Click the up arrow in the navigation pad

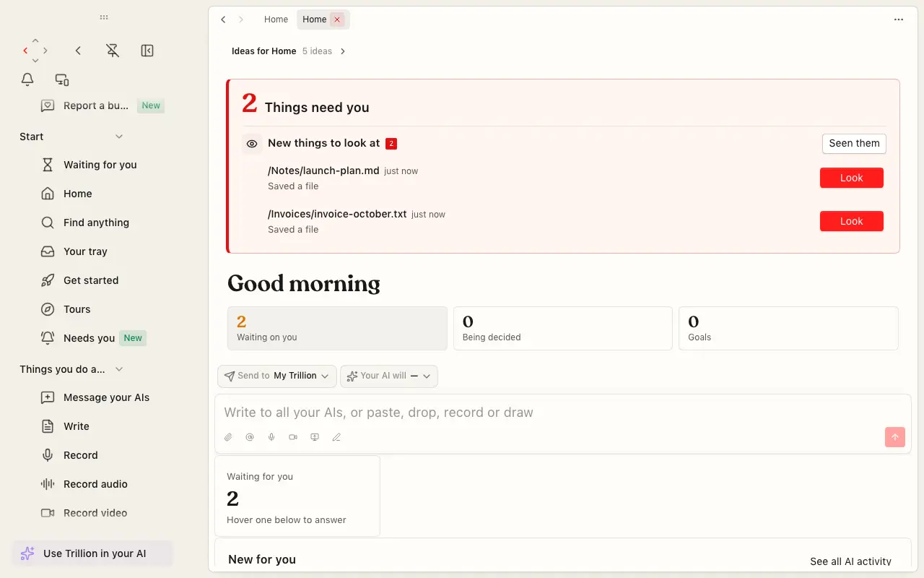pos(35,40)
